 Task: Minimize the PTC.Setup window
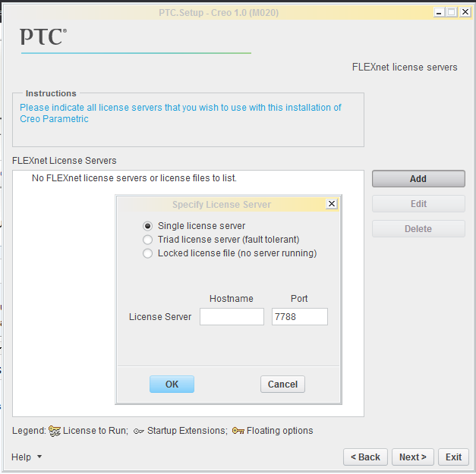tap(439, 12)
